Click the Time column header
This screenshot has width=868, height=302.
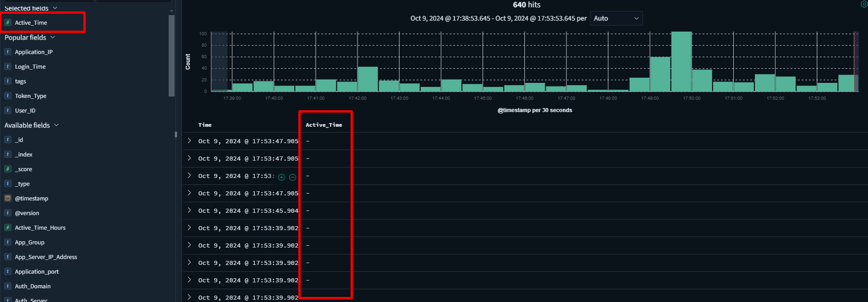[x=205, y=125]
